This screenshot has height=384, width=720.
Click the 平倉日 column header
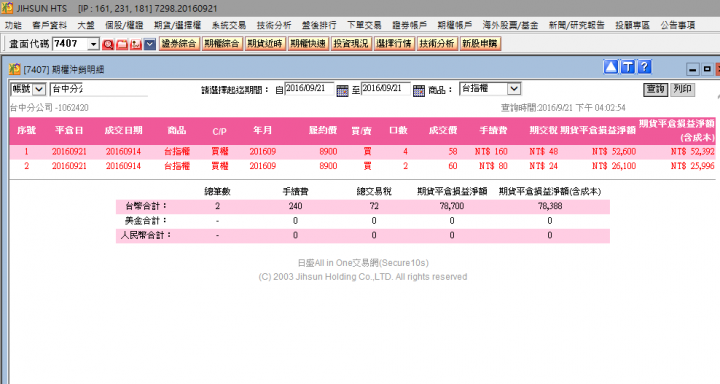(x=69, y=131)
